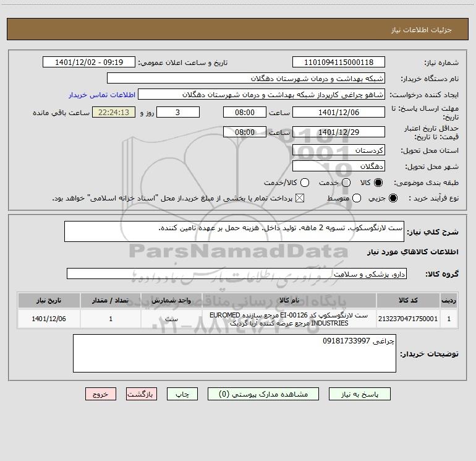
Task: Open مشاهده مدارک پیوستی (0) button
Action: (x=263, y=394)
